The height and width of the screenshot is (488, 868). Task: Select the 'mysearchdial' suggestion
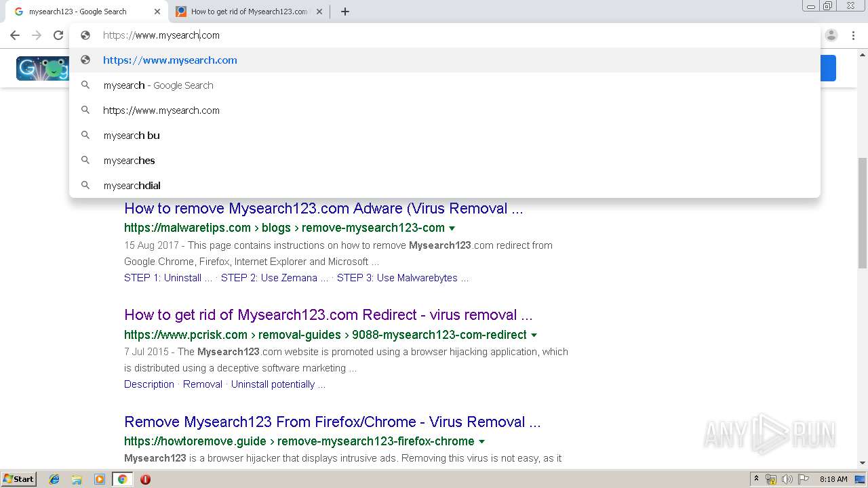tap(445, 186)
